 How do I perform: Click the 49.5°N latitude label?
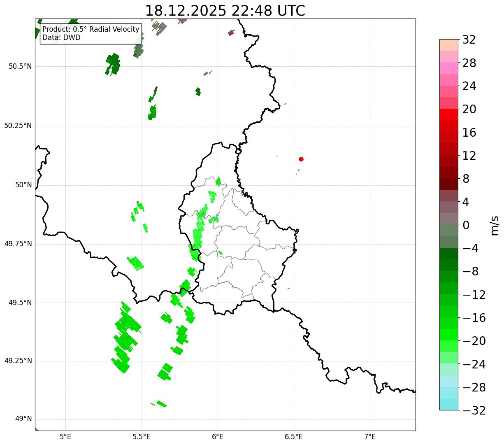[x=20, y=303]
